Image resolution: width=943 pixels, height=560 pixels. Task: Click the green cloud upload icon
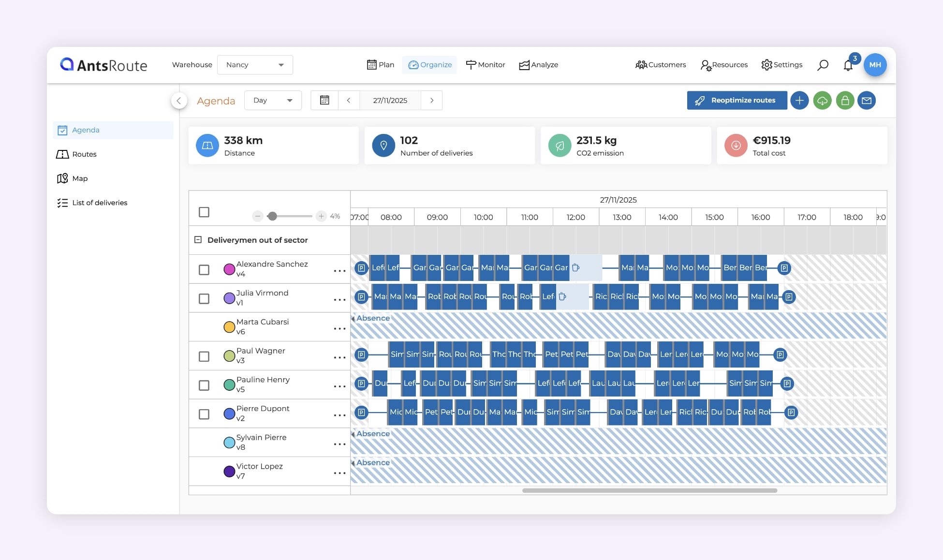pos(822,101)
